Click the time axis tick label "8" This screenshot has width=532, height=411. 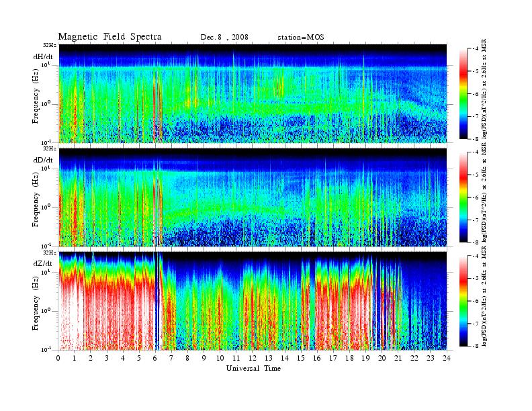tap(187, 358)
